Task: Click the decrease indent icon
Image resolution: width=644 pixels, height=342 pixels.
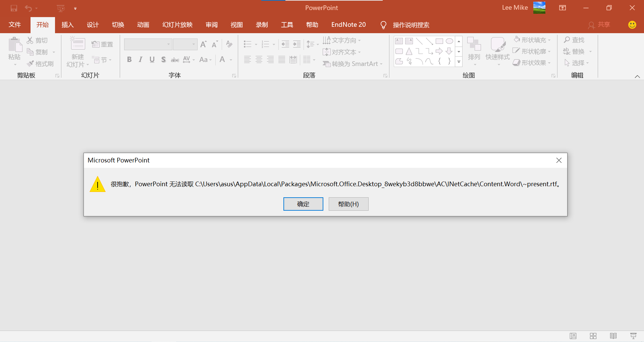Action: (285, 44)
